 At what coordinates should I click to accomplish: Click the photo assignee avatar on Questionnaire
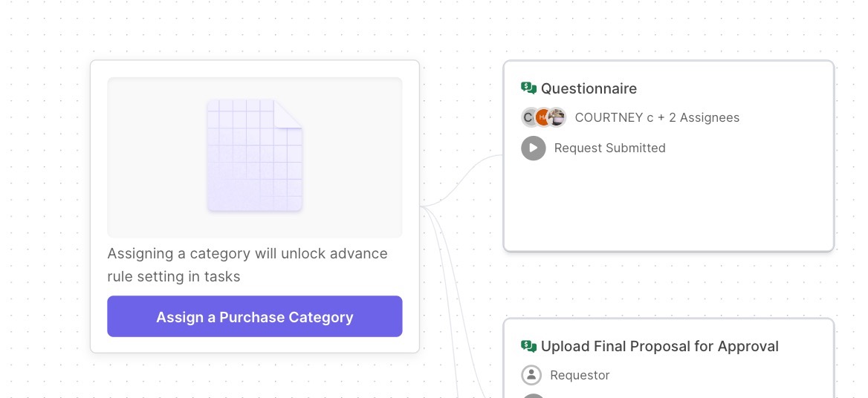coord(557,117)
